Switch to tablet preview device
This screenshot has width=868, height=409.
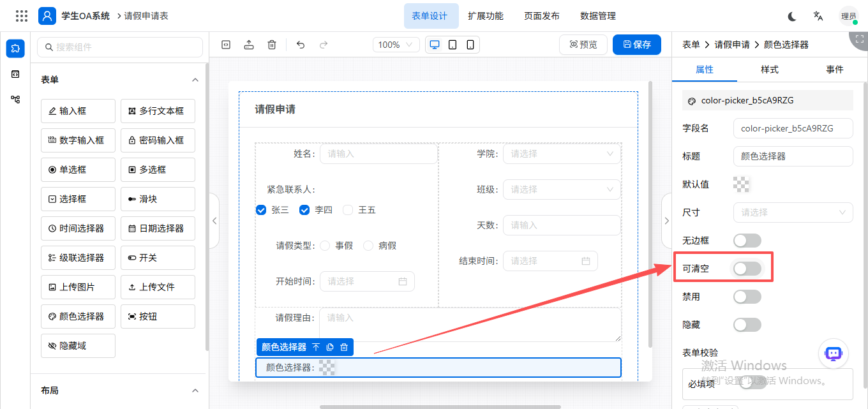pos(453,45)
